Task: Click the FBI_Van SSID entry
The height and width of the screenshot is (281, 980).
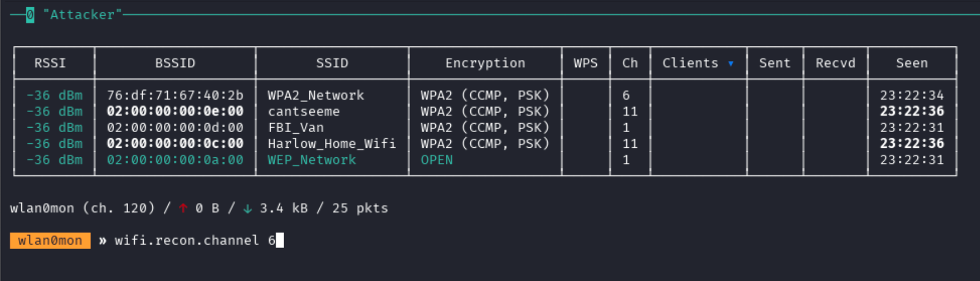Action: (296, 128)
